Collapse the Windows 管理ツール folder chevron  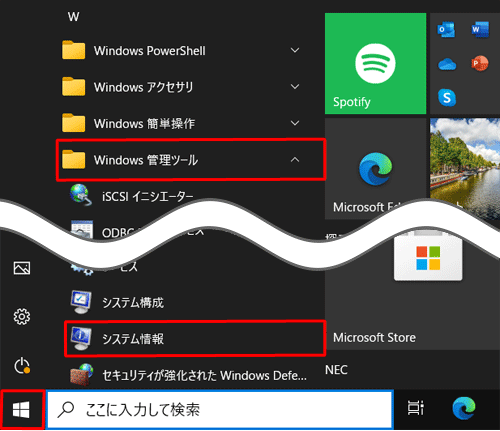295,160
